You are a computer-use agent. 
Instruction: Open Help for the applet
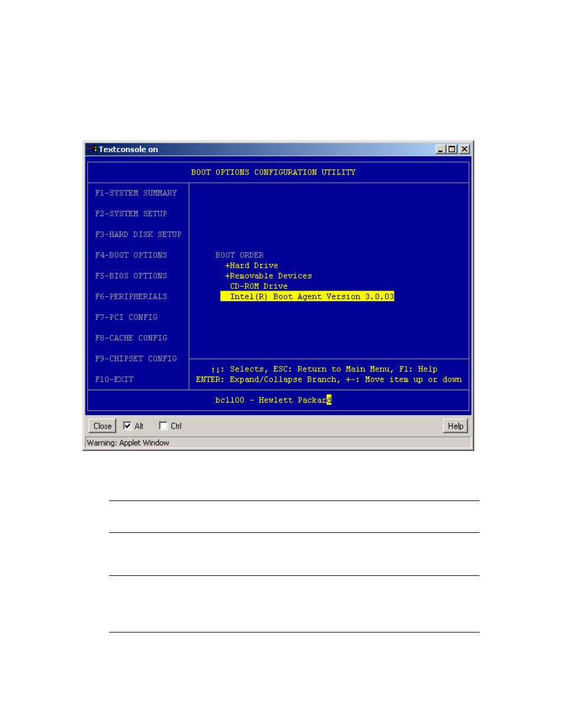[x=455, y=426]
